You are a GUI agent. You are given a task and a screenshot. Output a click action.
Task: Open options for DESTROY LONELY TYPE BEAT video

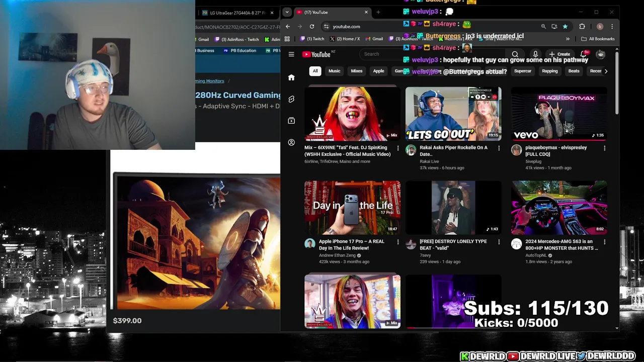click(x=499, y=242)
